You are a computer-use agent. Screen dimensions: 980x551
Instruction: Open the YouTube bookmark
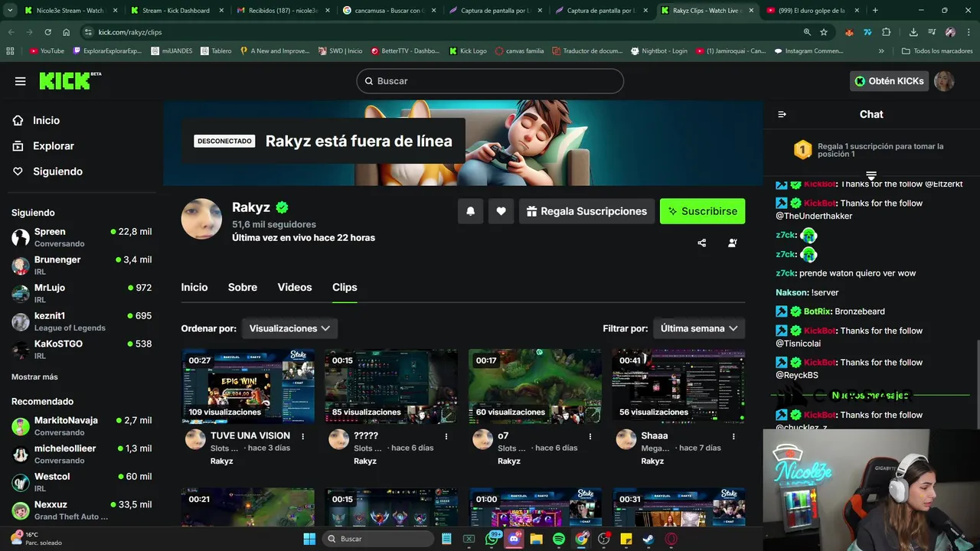tap(47, 51)
